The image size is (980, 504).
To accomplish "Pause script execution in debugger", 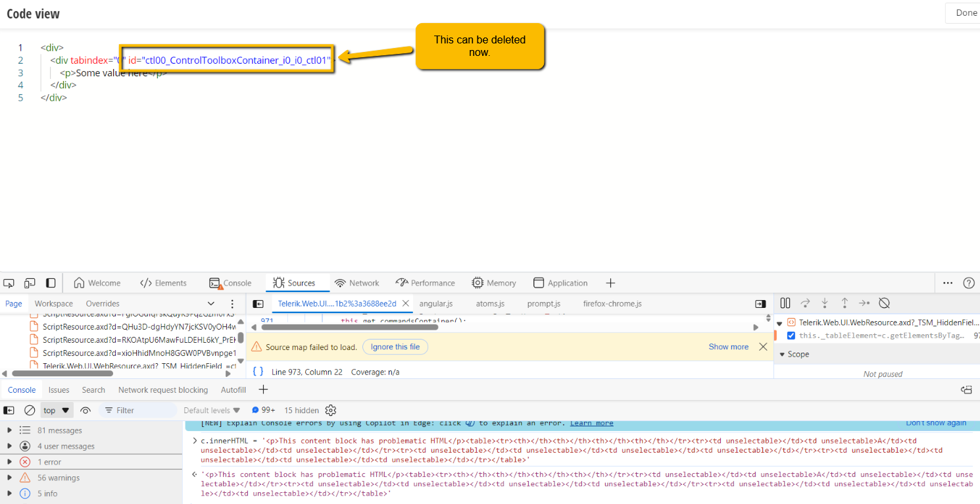I will 785,303.
